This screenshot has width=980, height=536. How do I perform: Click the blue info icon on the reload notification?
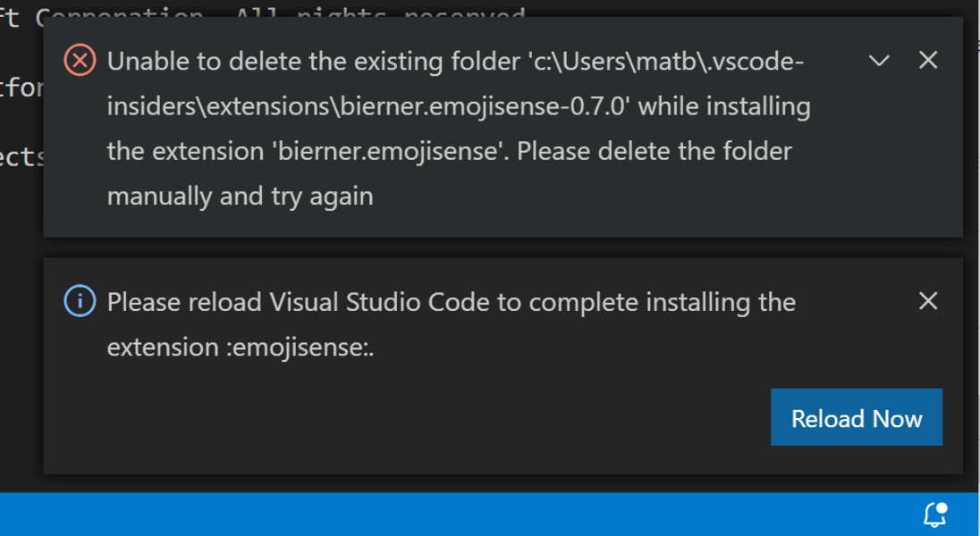(x=79, y=301)
